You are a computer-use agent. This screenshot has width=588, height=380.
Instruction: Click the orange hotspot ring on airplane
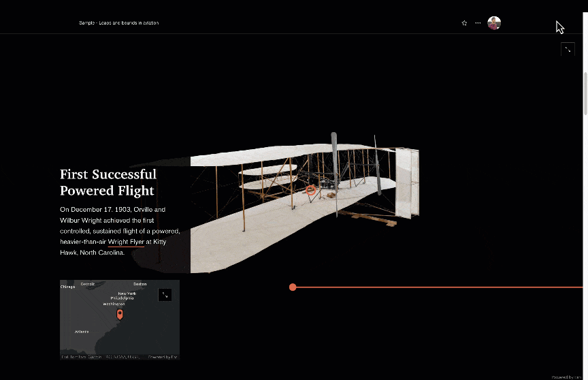point(310,190)
